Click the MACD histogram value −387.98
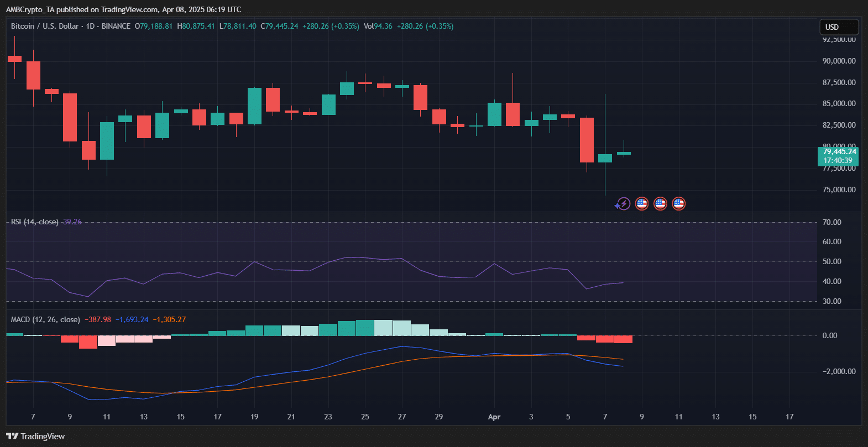The height and width of the screenshot is (447, 868). (97, 320)
